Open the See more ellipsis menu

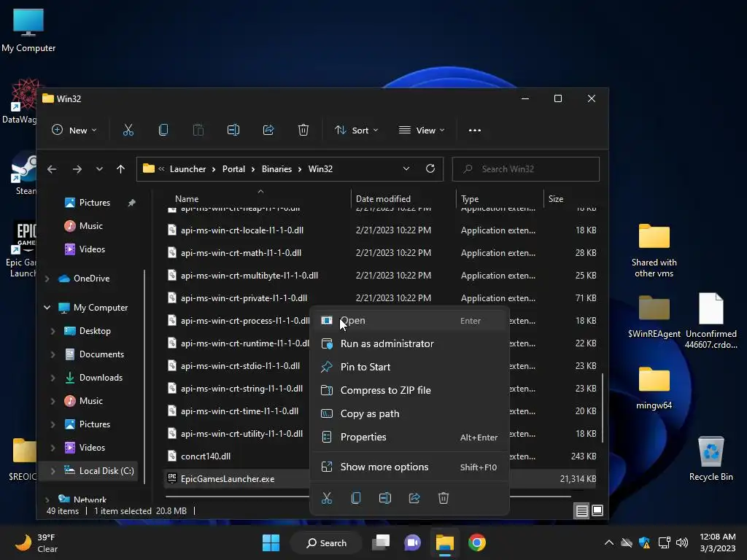(474, 130)
